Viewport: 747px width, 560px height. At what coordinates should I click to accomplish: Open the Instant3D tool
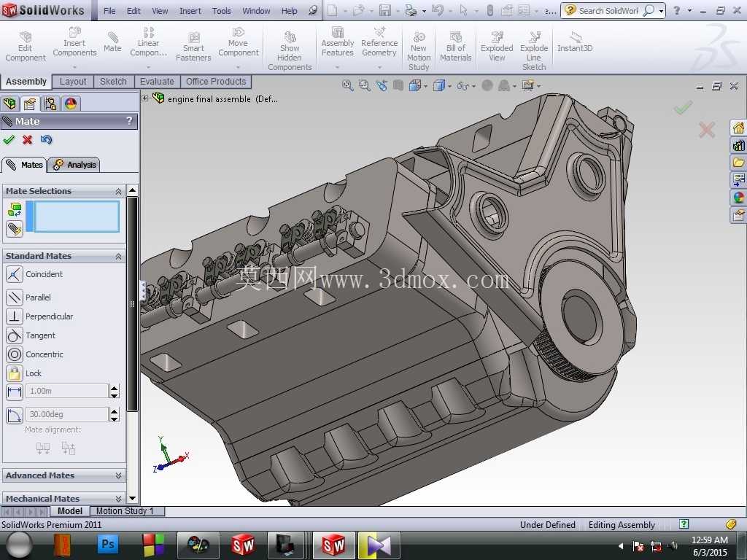(x=575, y=42)
